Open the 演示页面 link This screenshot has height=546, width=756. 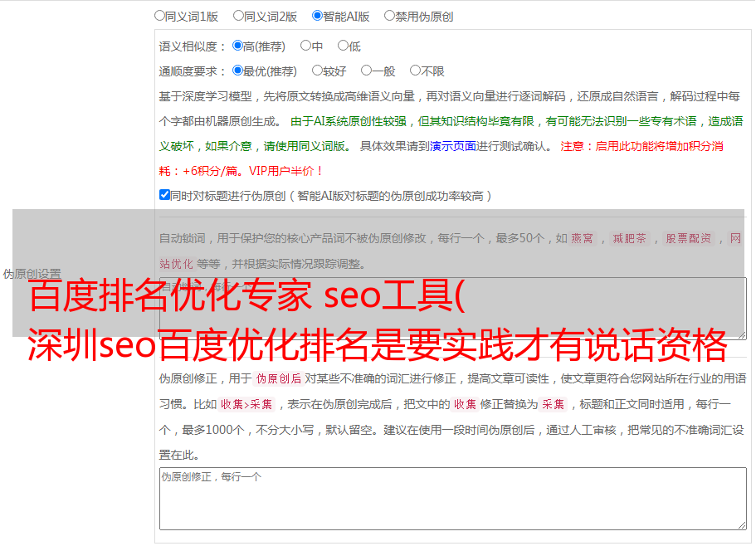click(x=453, y=146)
